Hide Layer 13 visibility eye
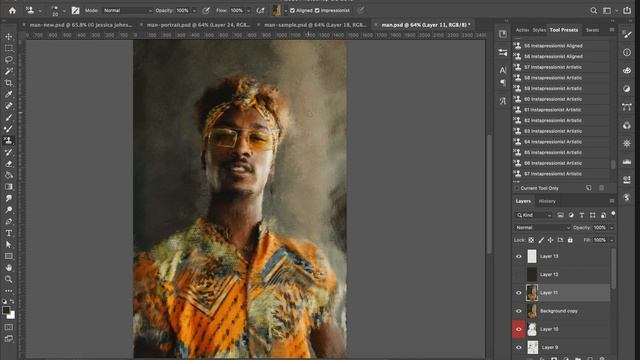This screenshot has height=360, width=640. [519, 256]
